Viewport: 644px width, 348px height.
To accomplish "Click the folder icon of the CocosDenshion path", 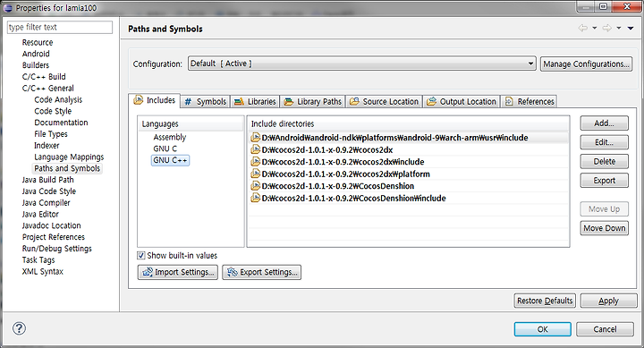I will pos(256,186).
